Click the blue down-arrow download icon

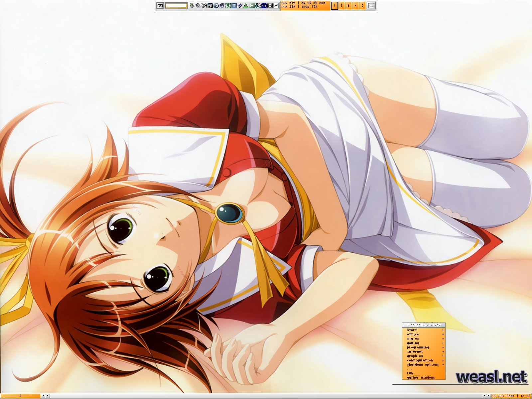[234, 6]
